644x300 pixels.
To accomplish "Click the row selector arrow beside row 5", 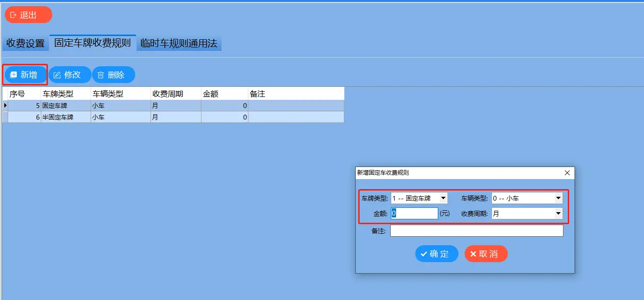I will click(5, 105).
